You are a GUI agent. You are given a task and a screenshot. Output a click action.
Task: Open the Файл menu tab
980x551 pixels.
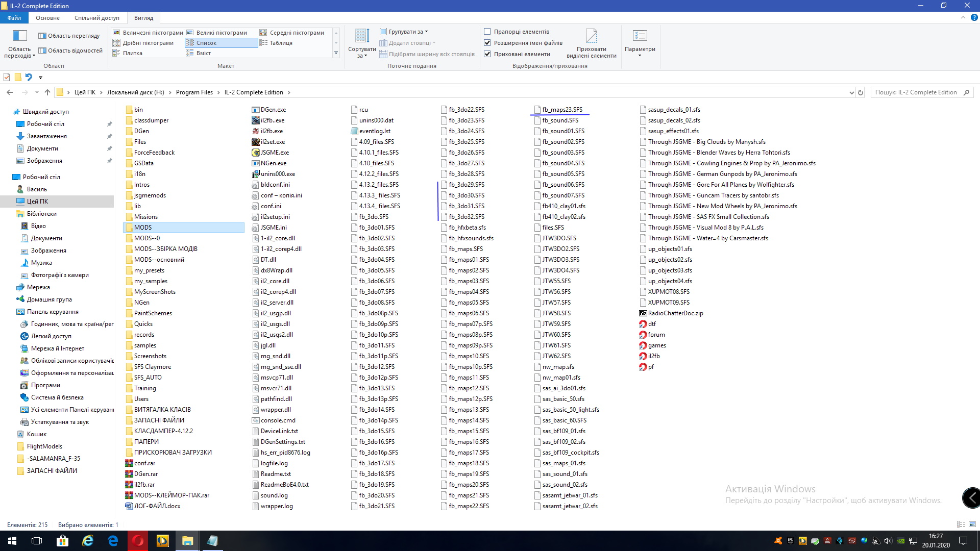14,18
